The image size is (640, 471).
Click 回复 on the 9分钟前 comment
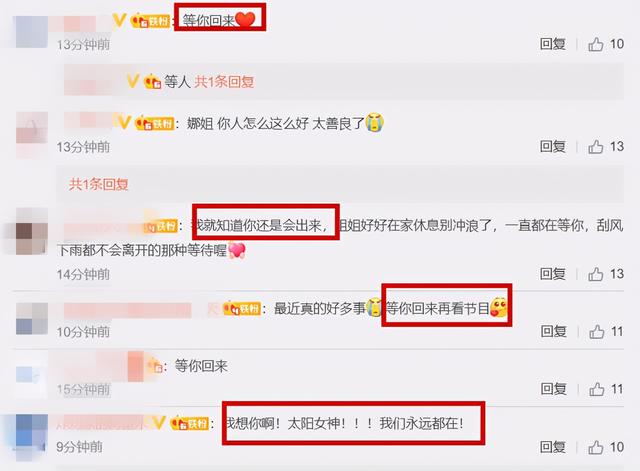(x=553, y=447)
